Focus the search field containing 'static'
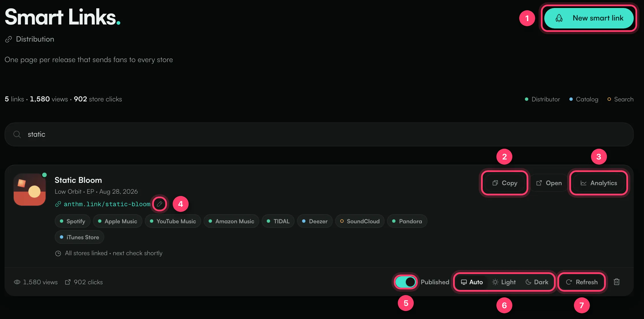 pyautogui.click(x=319, y=134)
